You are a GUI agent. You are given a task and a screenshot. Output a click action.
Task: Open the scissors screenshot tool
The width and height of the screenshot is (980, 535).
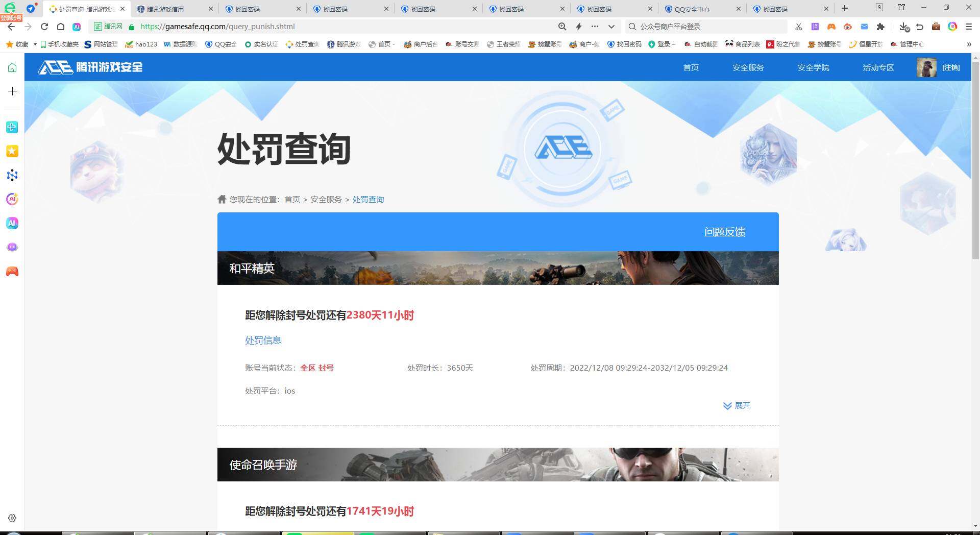pyautogui.click(x=799, y=27)
